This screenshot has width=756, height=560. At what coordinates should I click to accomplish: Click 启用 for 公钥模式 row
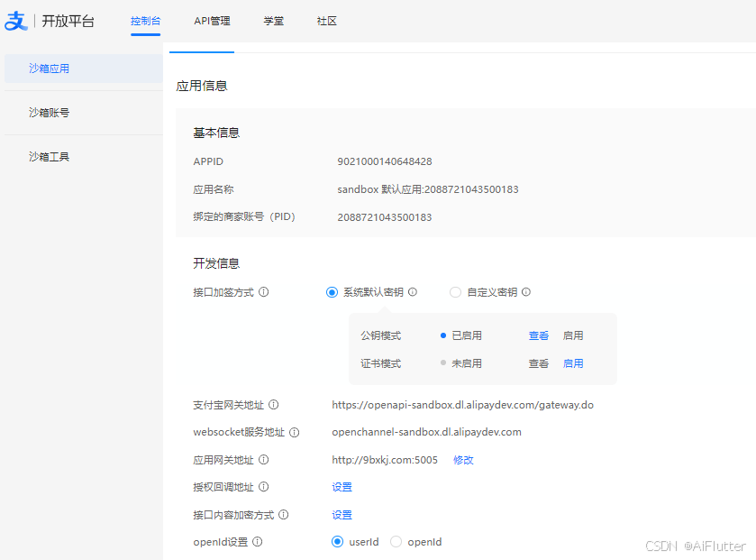tap(573, 335)
